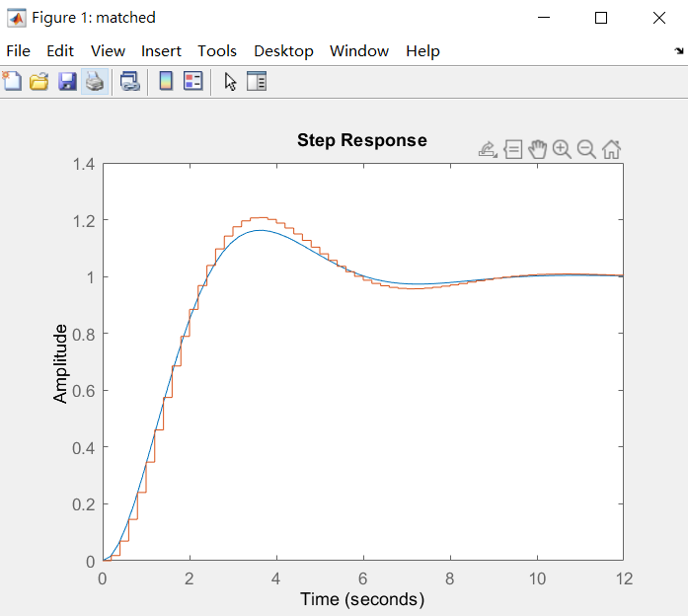This screenshot has height=616, width=688.
Task: Open a file with the folder icon
Action: coord(39,81)
